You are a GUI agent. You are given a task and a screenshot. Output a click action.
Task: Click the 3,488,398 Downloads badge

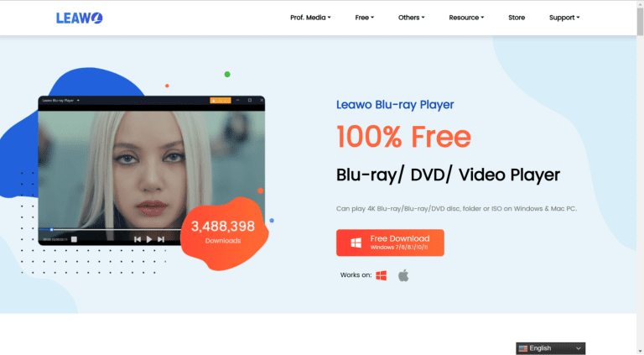[223, 232]
